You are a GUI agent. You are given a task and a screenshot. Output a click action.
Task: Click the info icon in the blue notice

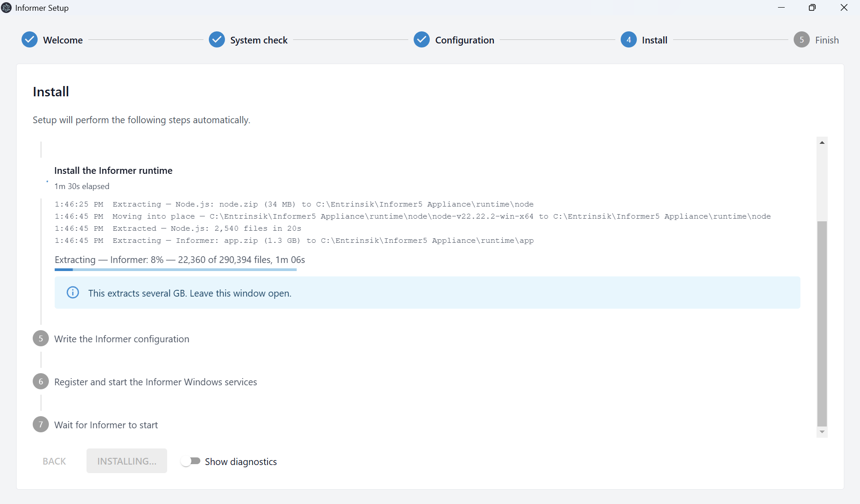pyautogui.click(x=73, y=293)
